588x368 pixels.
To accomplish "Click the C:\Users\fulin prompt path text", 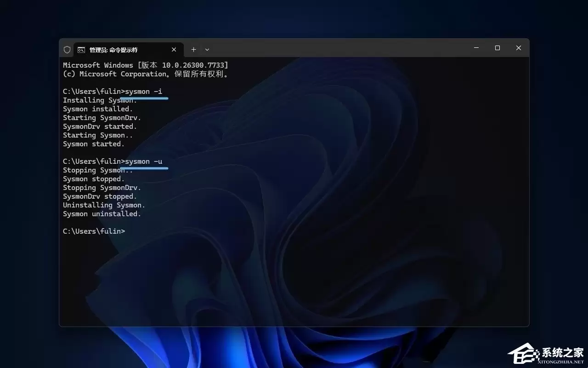I will coord(90,231).
